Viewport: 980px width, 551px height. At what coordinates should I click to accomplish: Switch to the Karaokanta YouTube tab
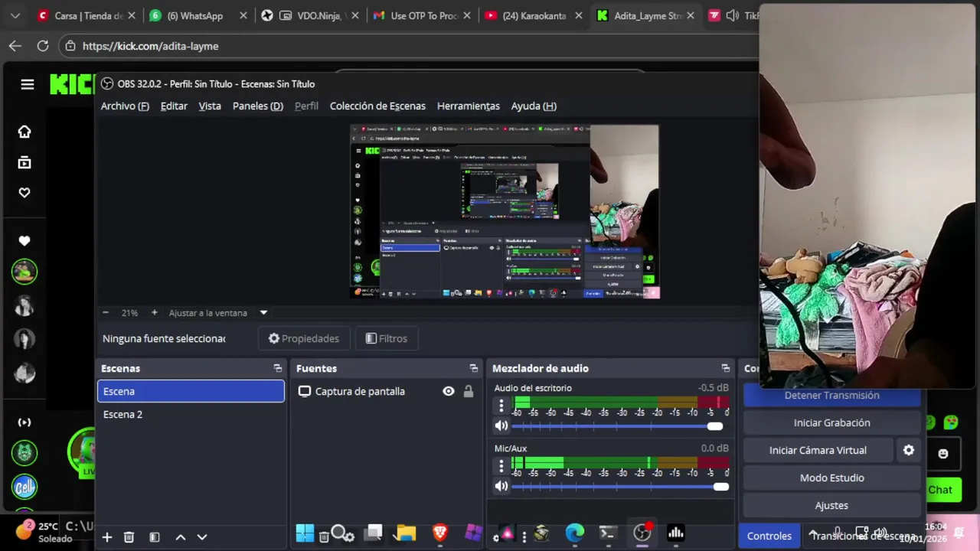(534, 15)
